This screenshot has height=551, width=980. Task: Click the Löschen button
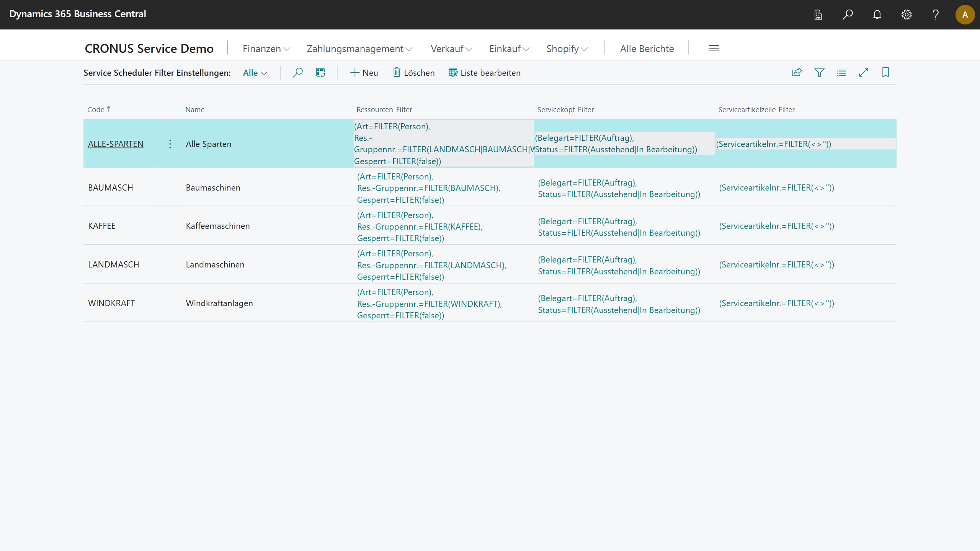pos(414,73)
